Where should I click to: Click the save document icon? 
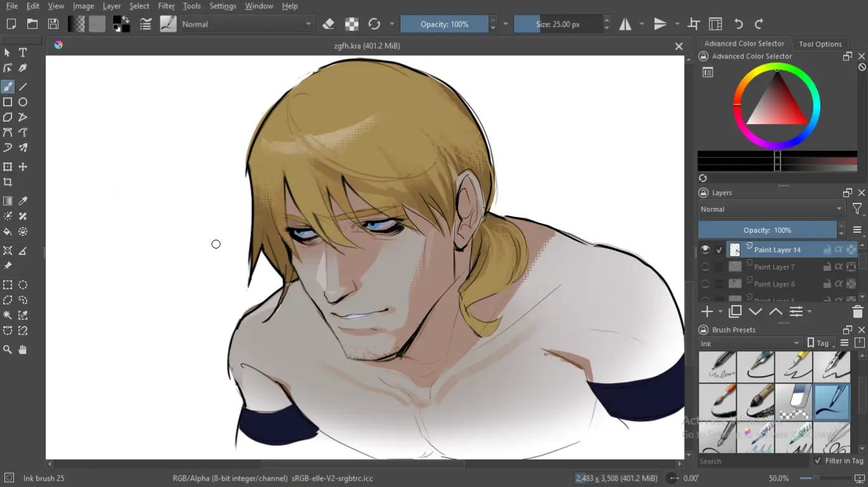pos(53,24)
